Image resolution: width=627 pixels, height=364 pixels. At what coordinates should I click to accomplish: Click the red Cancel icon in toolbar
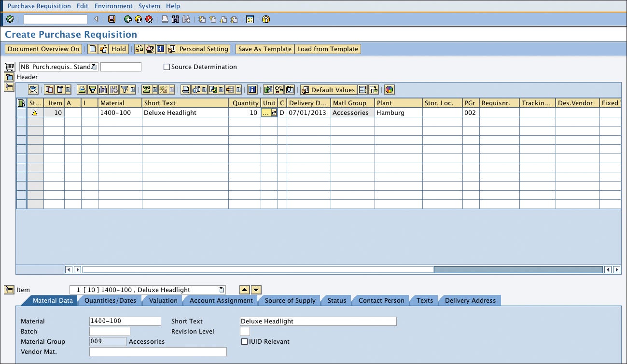[x=149, y=19]
